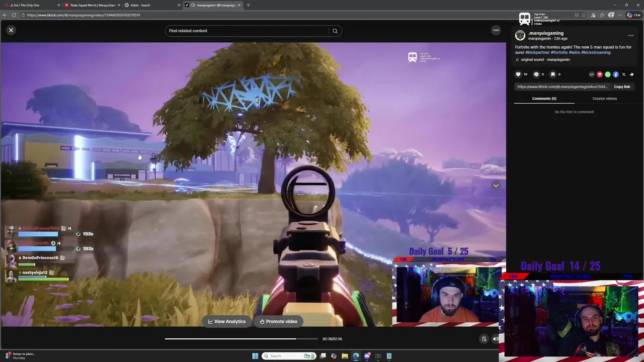The image size is (644, 362).
Task: Open the three-dot menu above the video
Action: [x=496, y=30]
